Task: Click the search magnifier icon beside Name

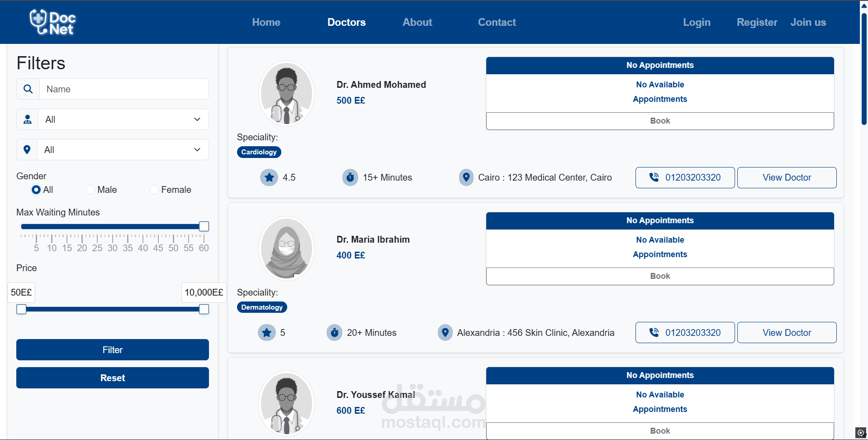Action: (x=28, y=89)
